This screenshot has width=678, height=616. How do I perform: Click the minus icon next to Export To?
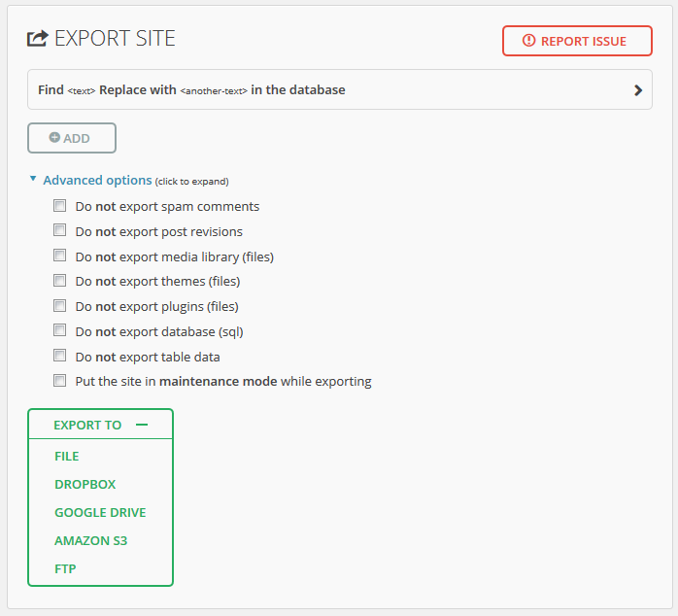point(142,425)
